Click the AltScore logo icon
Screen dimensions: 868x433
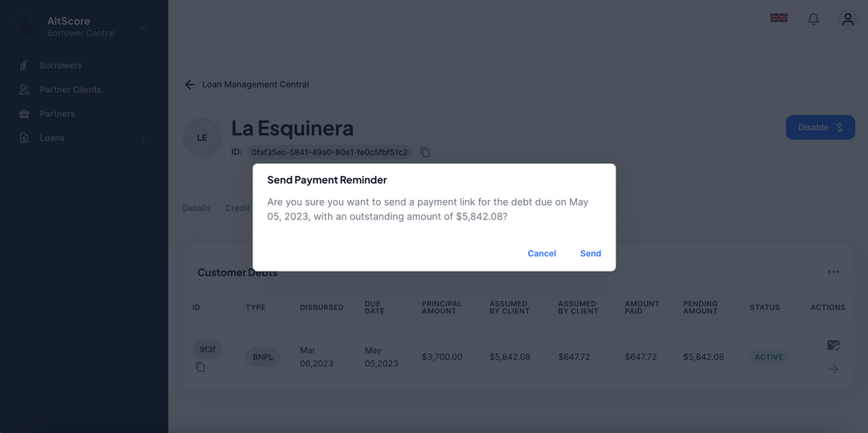point(25,27)
